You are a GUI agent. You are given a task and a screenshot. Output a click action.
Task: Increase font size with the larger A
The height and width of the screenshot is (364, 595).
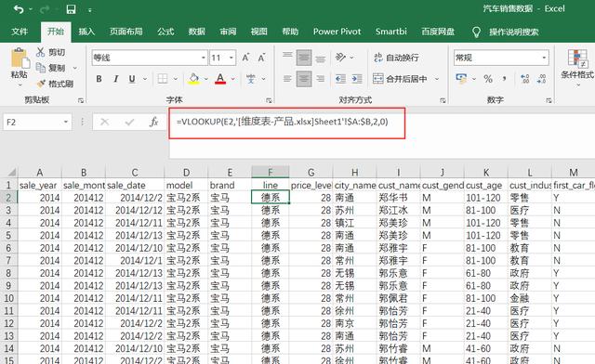[x=245, y=58]
